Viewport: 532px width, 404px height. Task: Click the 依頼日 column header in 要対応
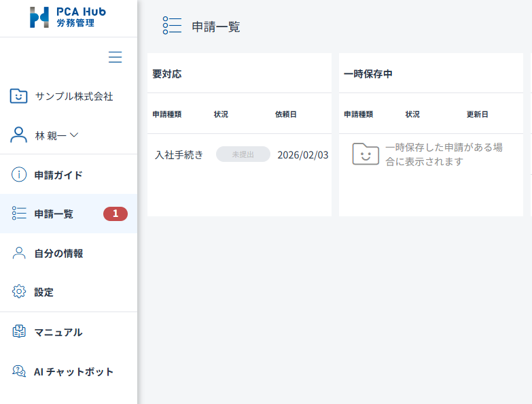click(x=285, y=114)
